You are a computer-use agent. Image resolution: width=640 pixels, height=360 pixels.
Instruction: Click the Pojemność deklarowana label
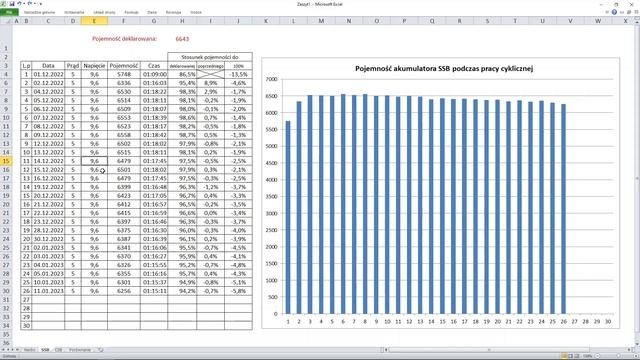point(124,39)
